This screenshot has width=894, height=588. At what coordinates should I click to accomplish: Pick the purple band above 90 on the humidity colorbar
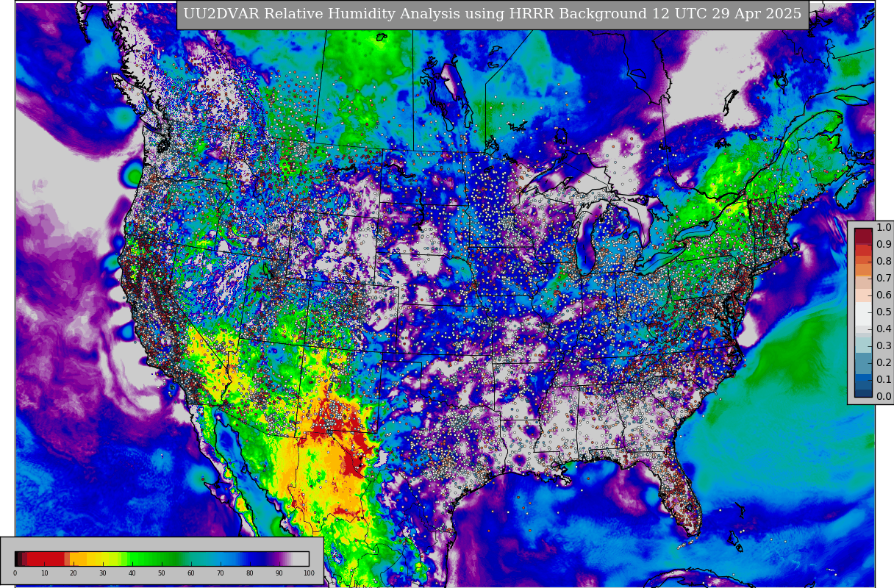[x=279, y=559]
